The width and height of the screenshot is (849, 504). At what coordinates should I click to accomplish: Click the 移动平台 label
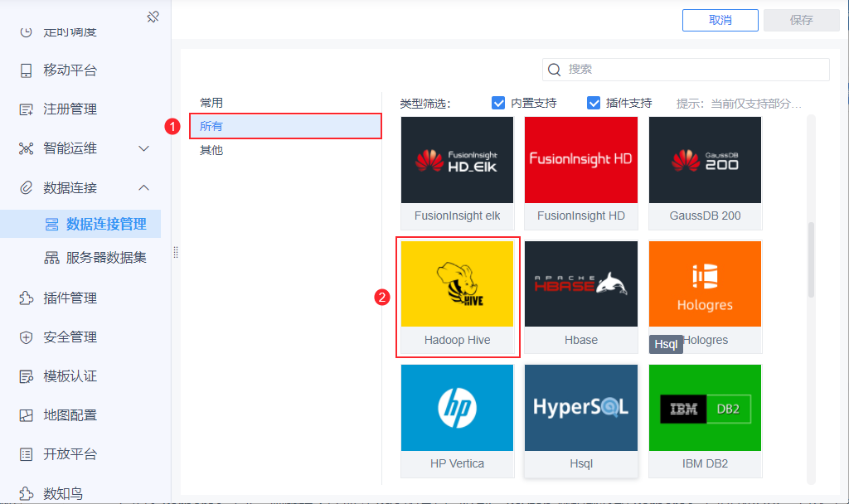[70, 70]
